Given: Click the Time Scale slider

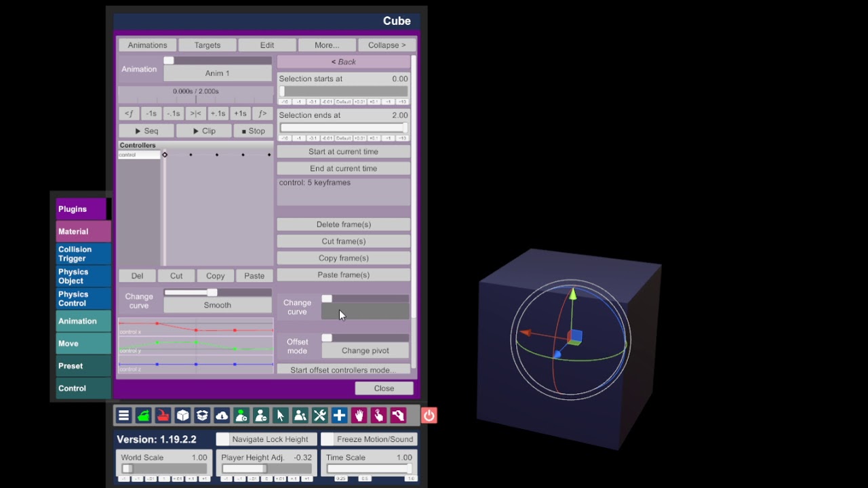Looking at the screenshot, I should tap(369, 469).
